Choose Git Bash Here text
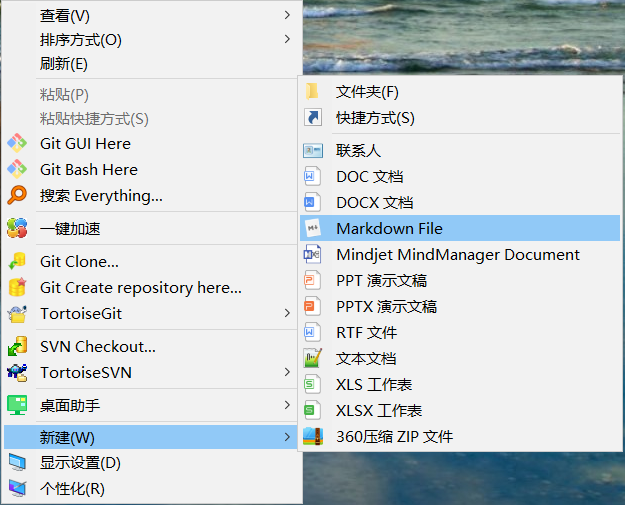625x505 pixels. coord(89,170)
